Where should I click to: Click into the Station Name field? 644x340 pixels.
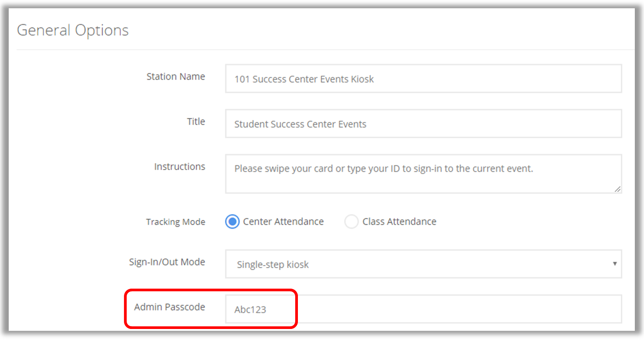423,79
